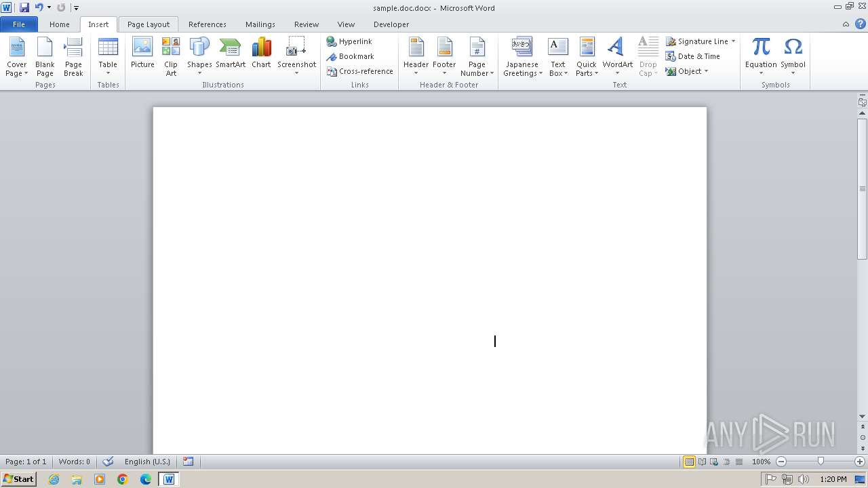Click inside the blank document page
868x488 pixels.
(429, 279)
